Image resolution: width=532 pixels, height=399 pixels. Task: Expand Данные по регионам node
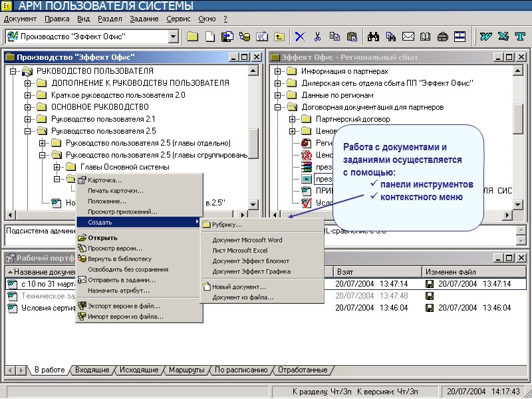click(x=277, y=95)
